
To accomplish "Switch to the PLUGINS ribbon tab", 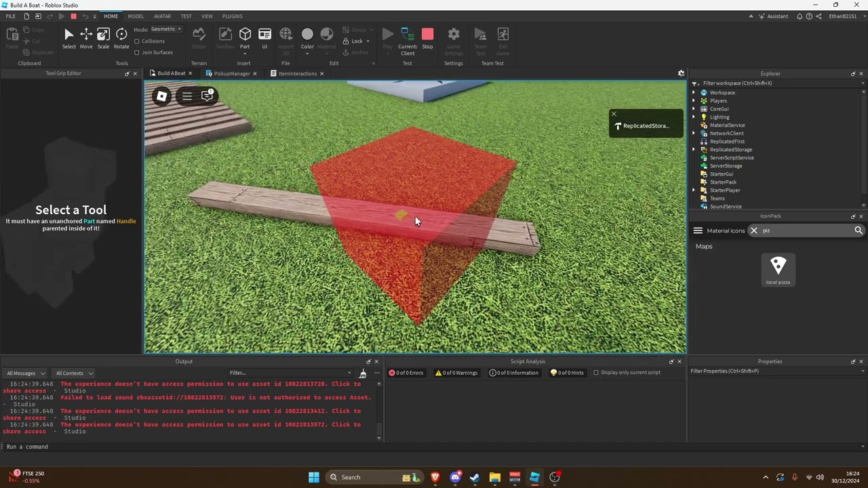I will (x=233, y=16).
